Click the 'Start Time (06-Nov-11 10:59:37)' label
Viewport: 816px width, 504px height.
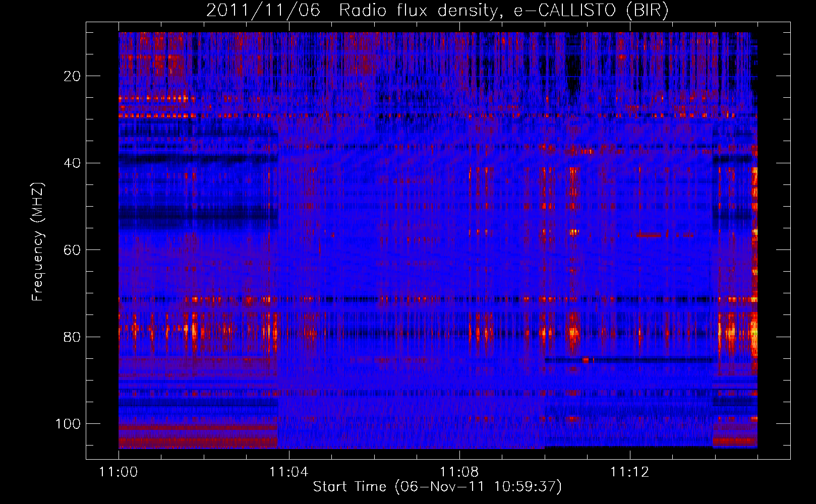tap(437, 487)
